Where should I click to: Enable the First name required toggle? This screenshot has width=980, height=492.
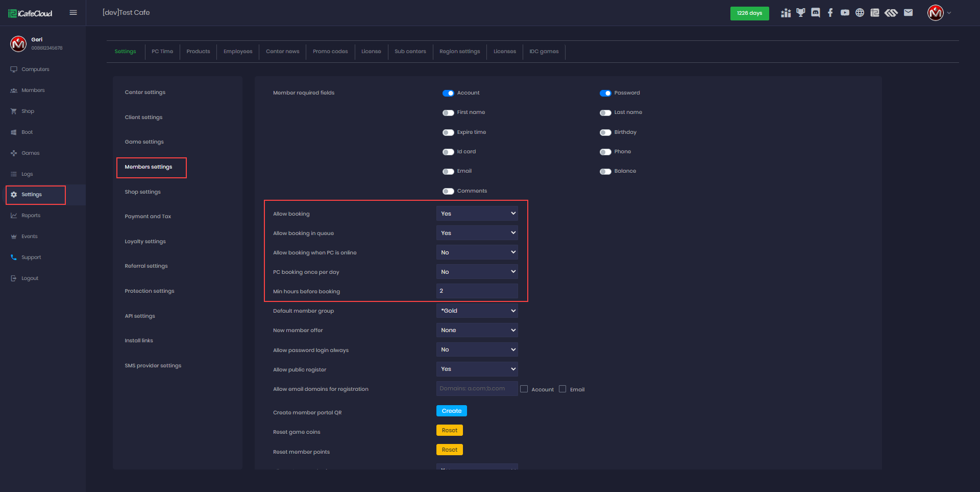click(x=448, y=113)
